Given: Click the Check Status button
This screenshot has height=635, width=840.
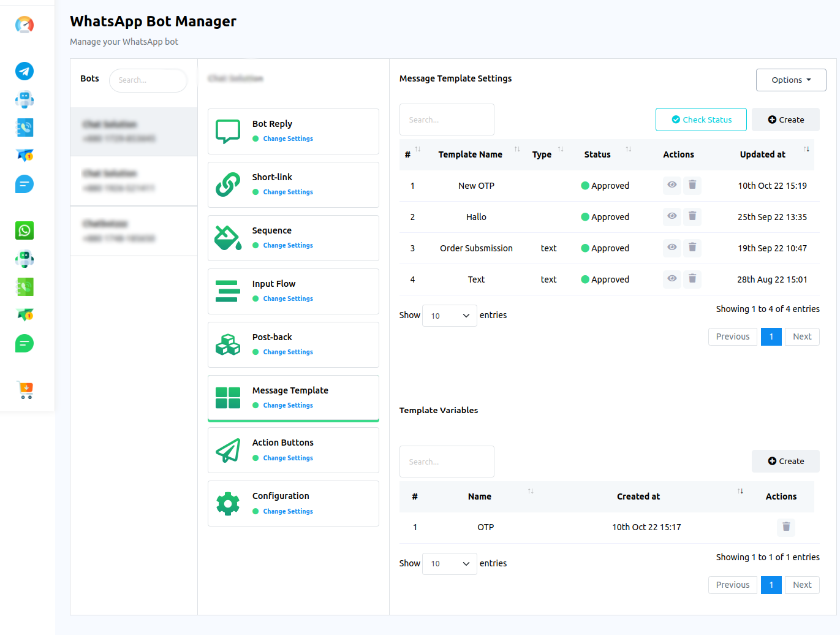Looking at the screenshot, I should (701, 120).
